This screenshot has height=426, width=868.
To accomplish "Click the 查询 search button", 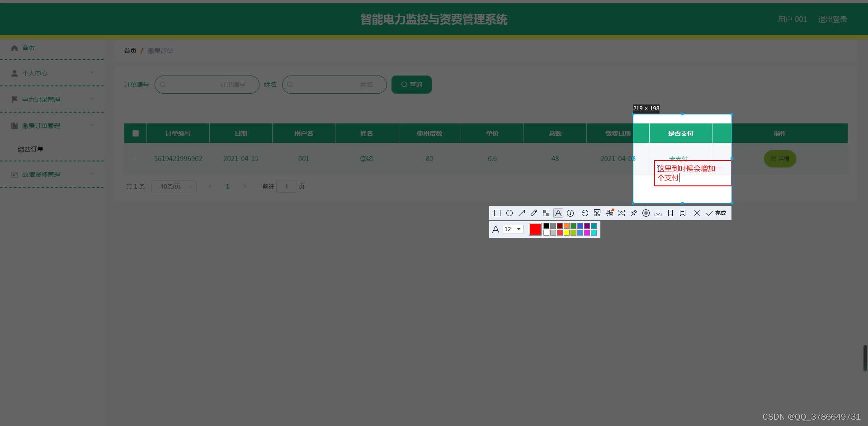I will [x=411, y=85].
